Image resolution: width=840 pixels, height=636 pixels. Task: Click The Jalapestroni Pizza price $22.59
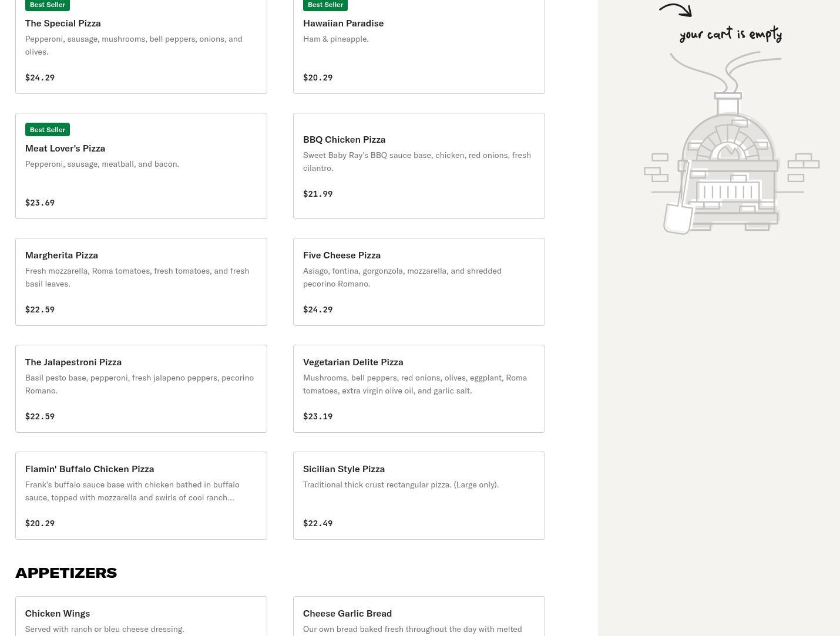coord(40,416)
